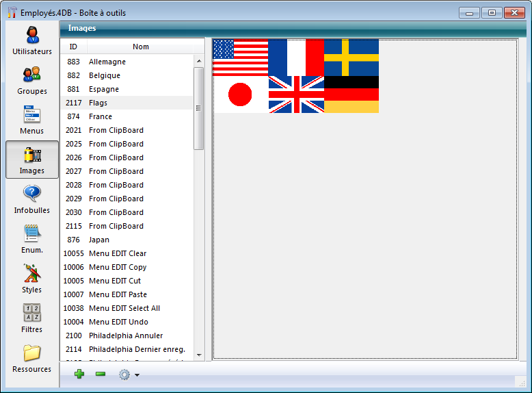The height and width of the screenshot is (393, 532).
Task: Open the Enum. lists section
Action: 32,239
